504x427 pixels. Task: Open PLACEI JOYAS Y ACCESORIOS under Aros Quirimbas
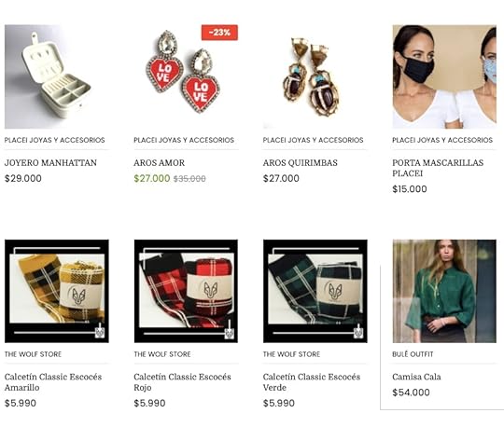tap(313, 140)
